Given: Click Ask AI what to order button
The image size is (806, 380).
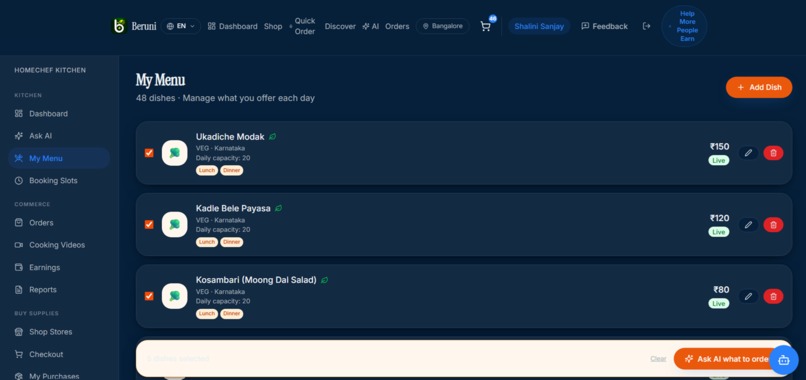Looking at the screenshot, I should [726, 359].
